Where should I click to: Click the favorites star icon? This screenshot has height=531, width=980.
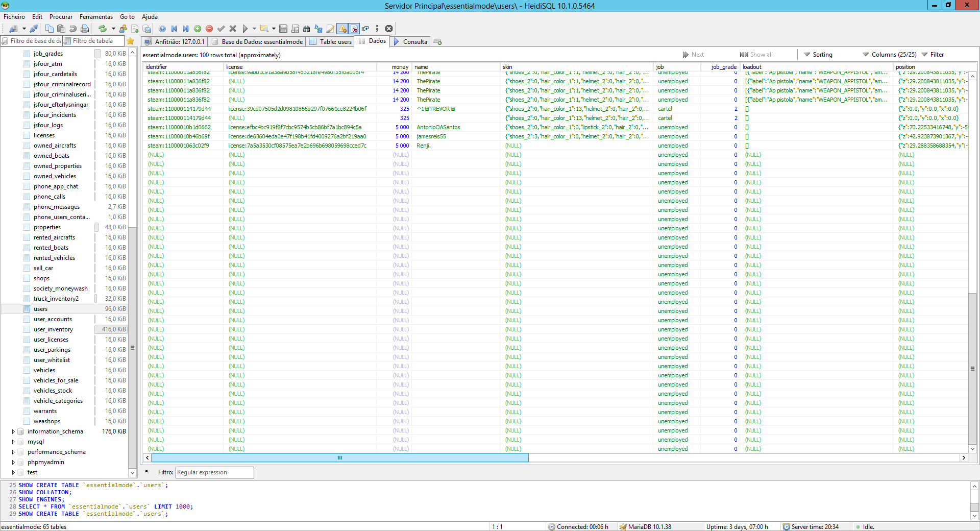(131, 41)
